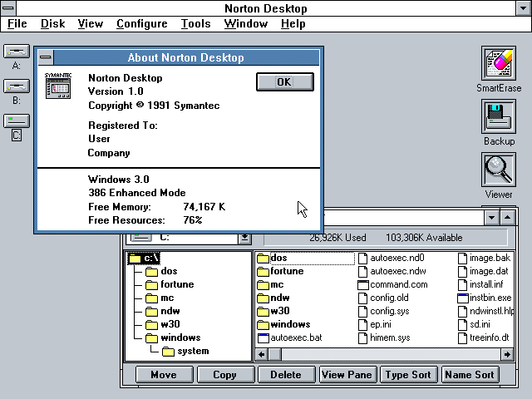
Task: Open the Disk menu
Action: [52, 24]
